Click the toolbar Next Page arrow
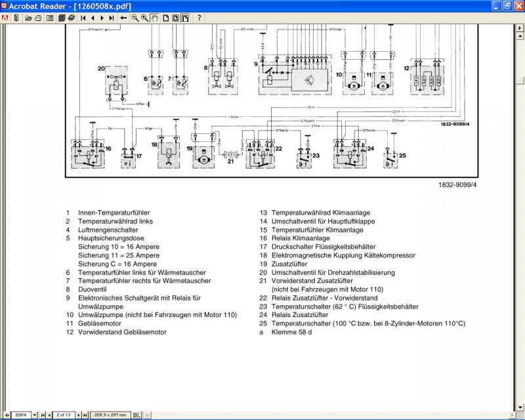 coord(102,18)
